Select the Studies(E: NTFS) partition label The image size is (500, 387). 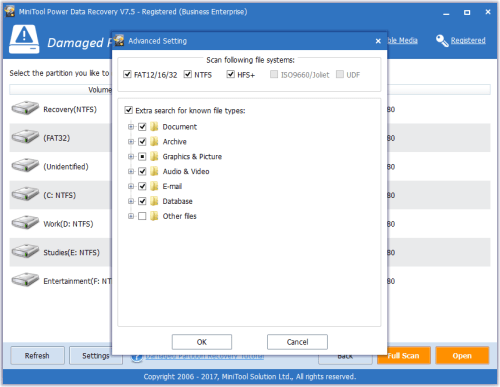pyautogui.click(x=71, y=253)
